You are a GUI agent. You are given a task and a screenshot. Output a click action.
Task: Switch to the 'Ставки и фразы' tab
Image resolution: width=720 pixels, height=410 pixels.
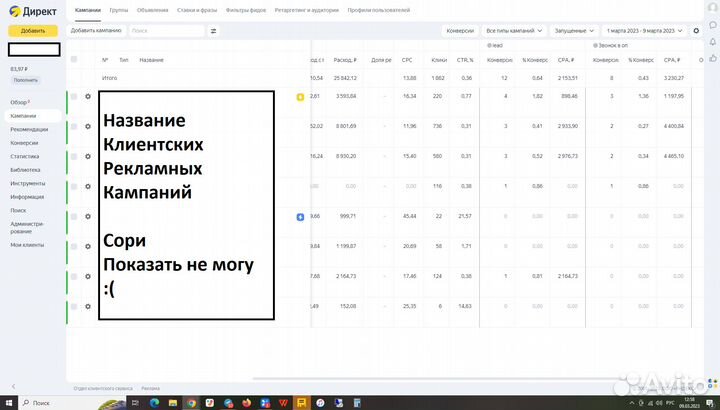197,10
